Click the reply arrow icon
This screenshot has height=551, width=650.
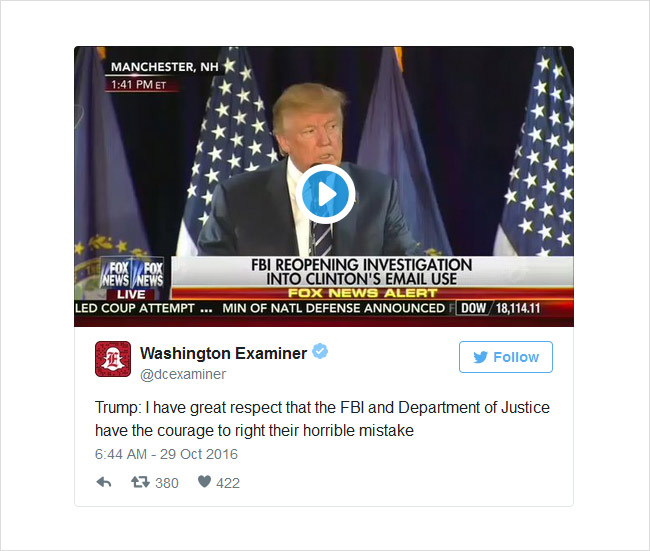pyautogui.click(x=104, y=482)
